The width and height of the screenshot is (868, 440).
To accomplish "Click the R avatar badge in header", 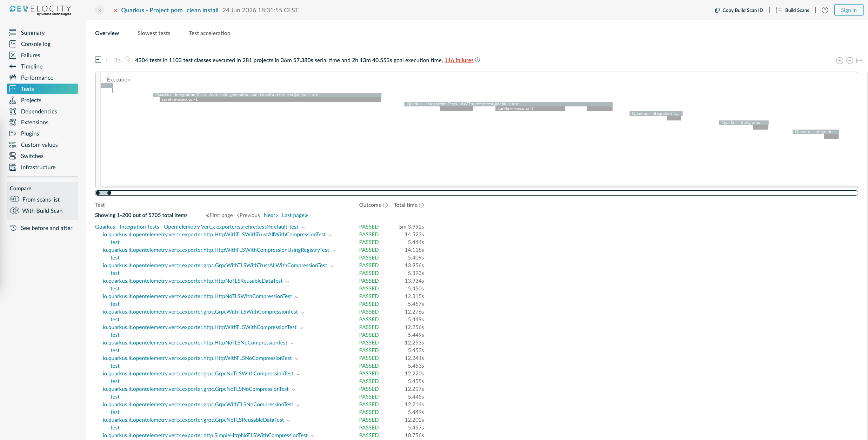I will 100,10.
